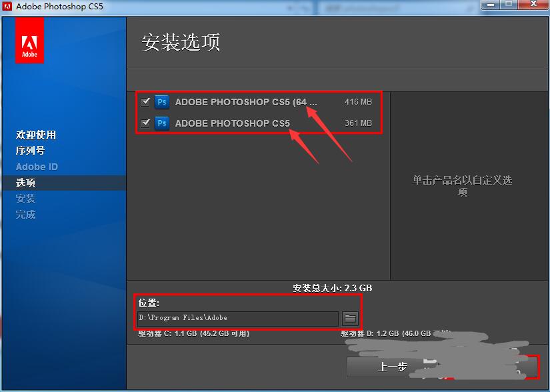
Task: Uncheck the 361 MB Photoshop CS5 checkbox
Action: tap(145, 123)
